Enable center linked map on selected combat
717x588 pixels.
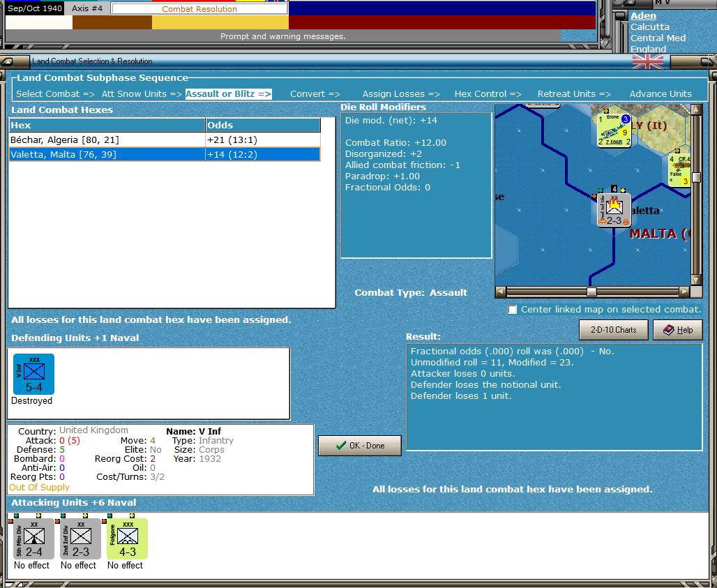coord(513,310)
